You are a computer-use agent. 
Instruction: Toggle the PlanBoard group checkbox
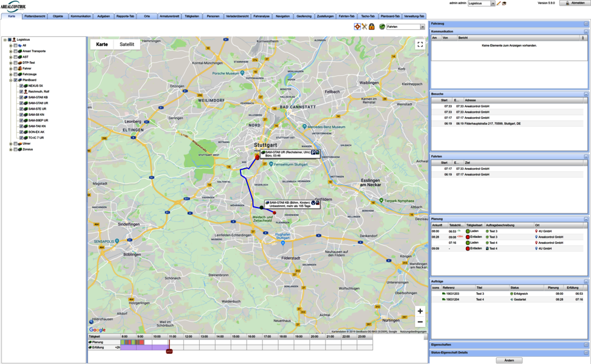pyautogui.click(x=15, y=80)
